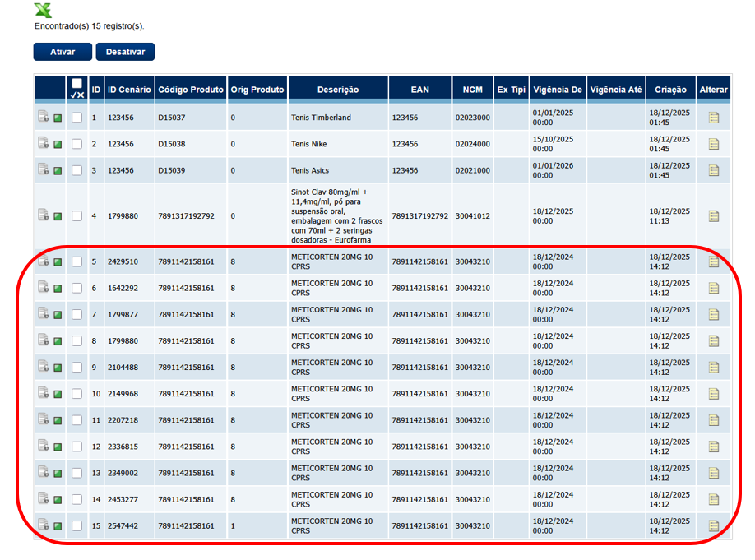Click the document copy icon for row 4
This screenshot has height=560, width=755.
tap(44, 215)
